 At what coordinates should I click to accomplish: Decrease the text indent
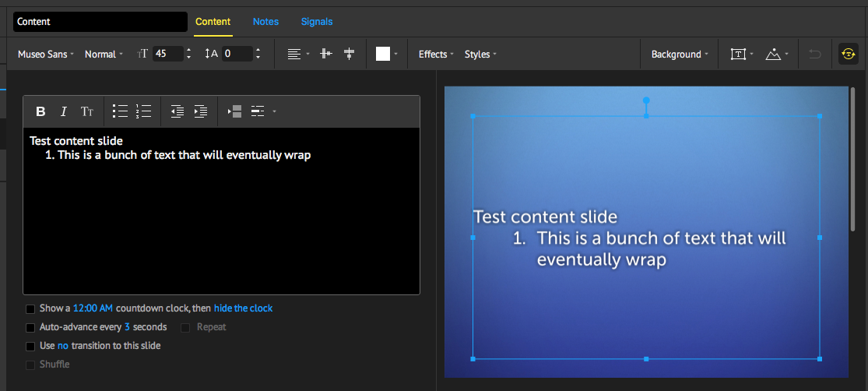coord(177,111)
